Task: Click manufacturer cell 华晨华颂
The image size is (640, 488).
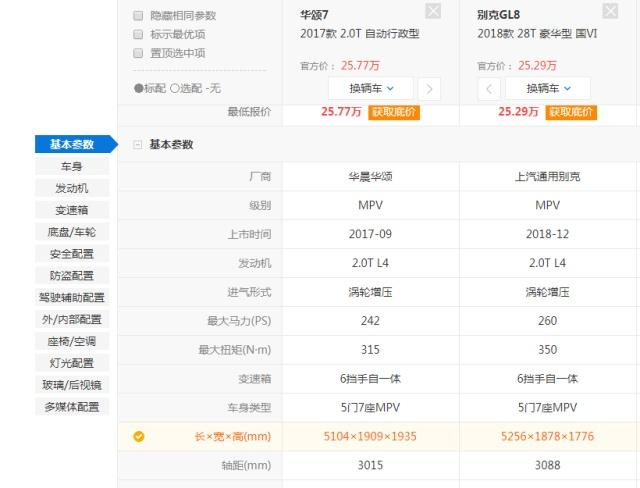Action: (x=371, y=177)
